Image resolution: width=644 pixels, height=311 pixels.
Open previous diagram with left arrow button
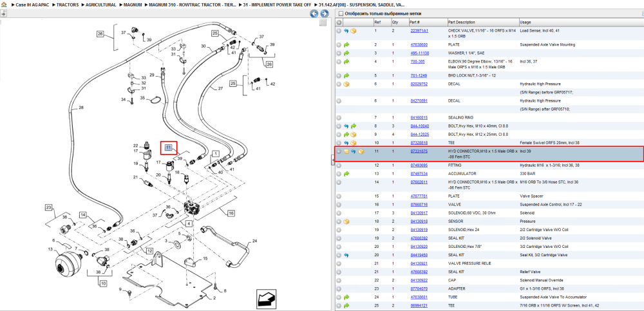point(314,14)
